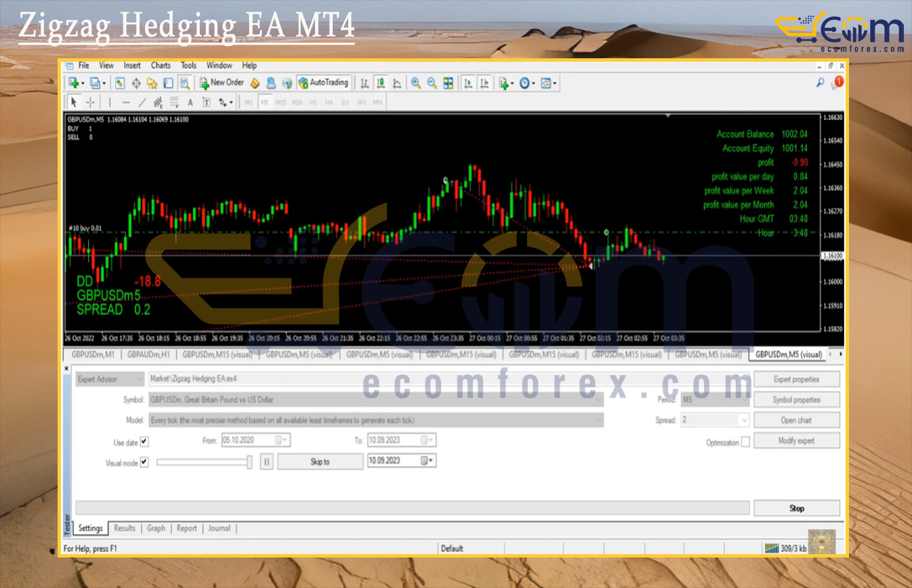Toggle the AutoTrading button
The width and height of the screenshot is (912, 588).
[323, 83]
